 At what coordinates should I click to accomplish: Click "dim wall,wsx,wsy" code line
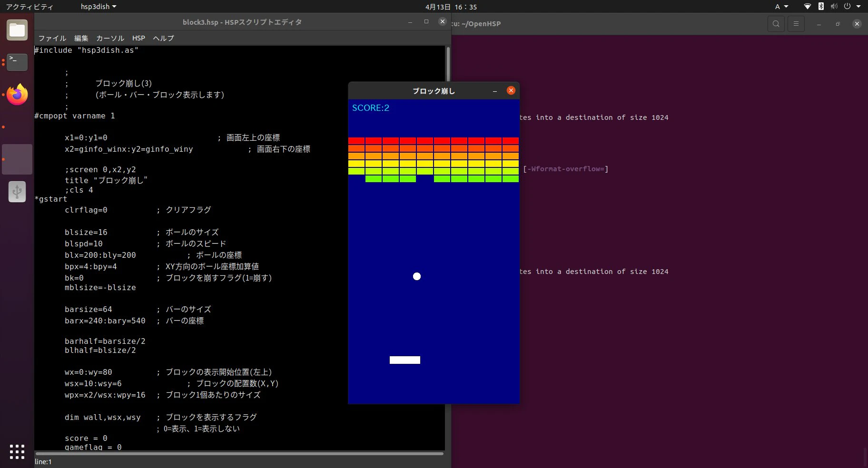pyautogui.click(x=103, y=418)
